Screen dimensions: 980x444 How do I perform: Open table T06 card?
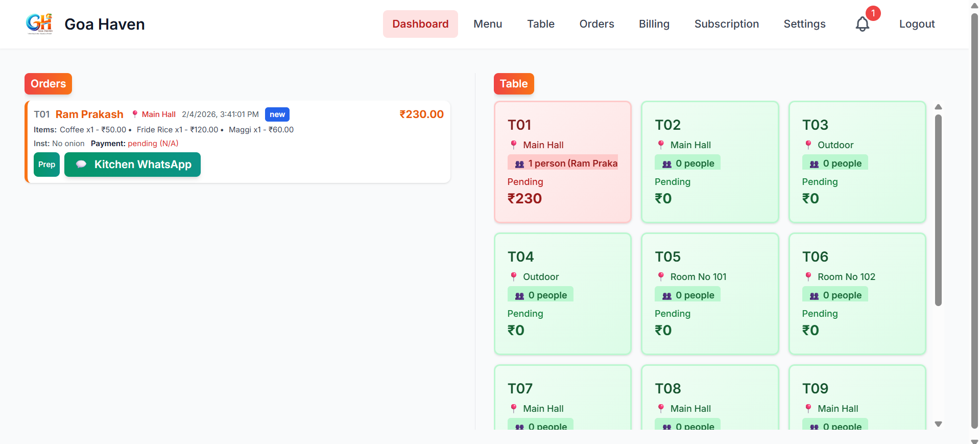[857, 294]
